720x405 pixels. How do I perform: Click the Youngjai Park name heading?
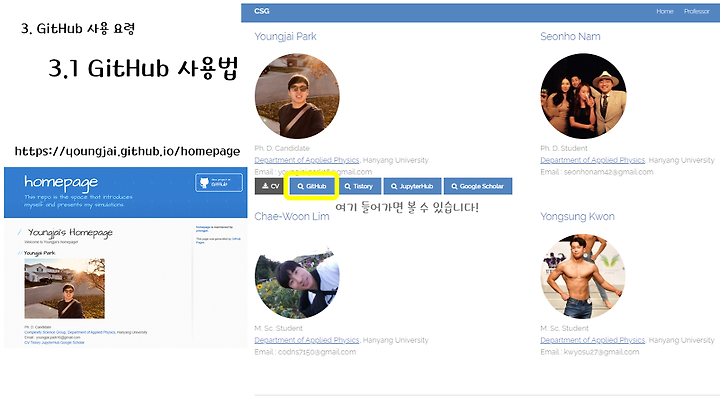coord(285,36)
